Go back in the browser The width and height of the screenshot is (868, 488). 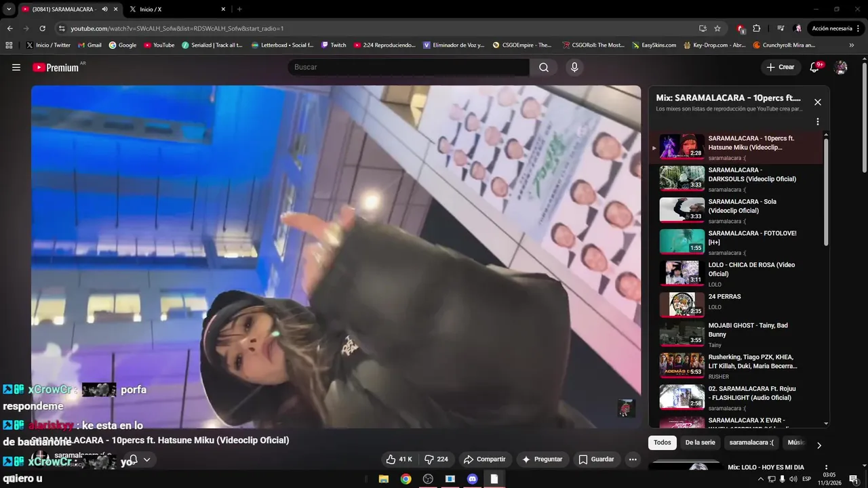pos(9,28)
